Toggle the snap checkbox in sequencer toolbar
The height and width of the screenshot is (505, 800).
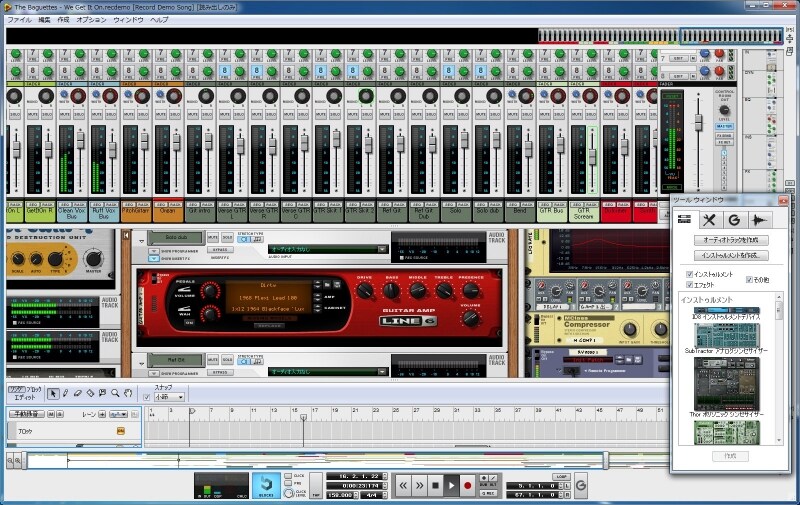pos(146,397)
